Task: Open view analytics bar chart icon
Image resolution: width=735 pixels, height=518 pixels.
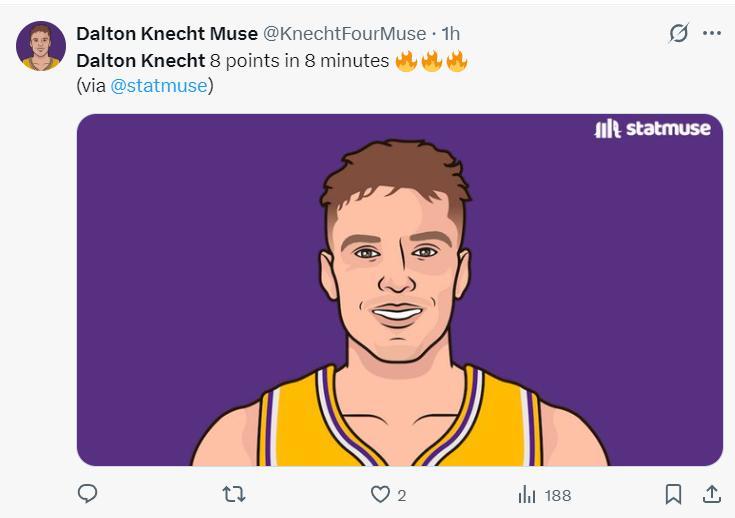Action: (x=527, y=494)
